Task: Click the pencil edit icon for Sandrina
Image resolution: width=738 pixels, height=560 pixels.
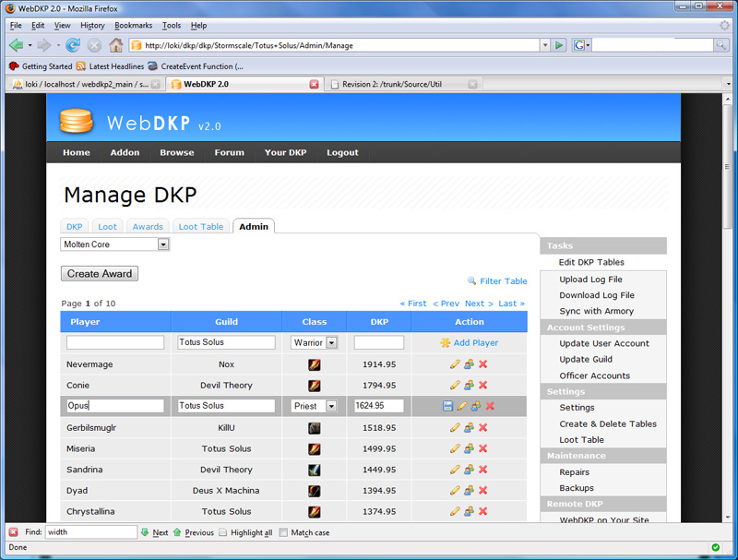Action: (x=455, y=470)
